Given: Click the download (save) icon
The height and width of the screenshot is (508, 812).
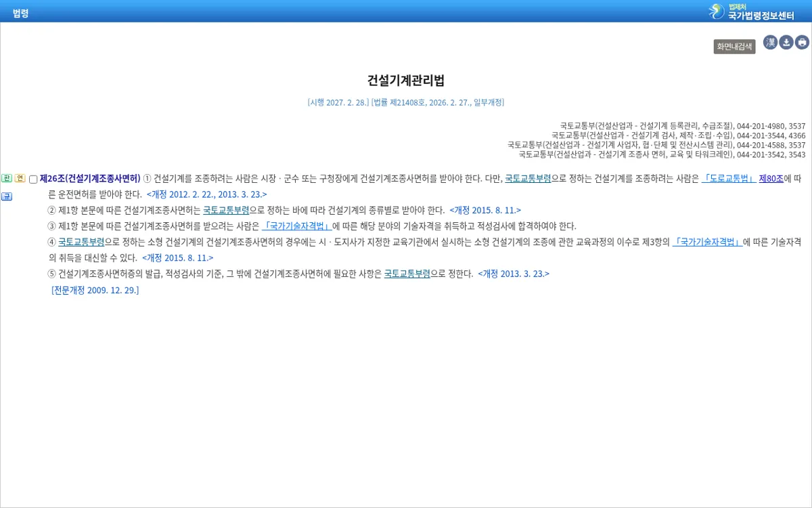Looking at the screenshot, I should [x=786, y=43].
